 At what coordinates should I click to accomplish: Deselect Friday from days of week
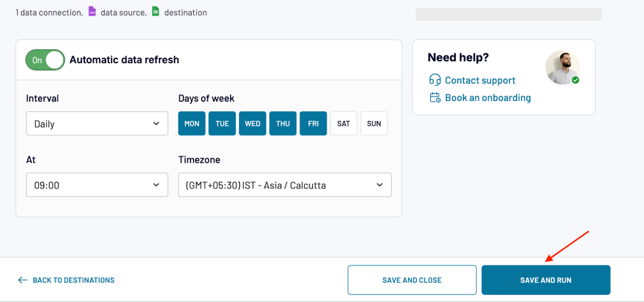[x=313, y=123]
